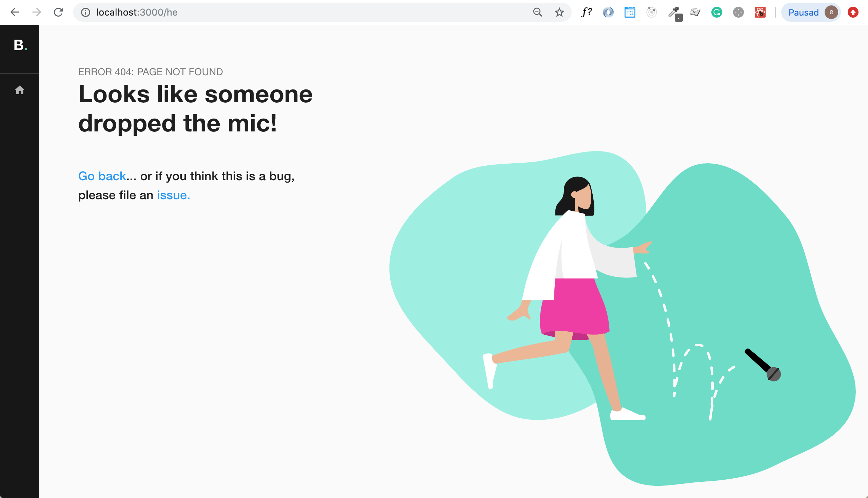Image resolution: width=868 pixels, height=498 pixels.
Task: Reload the current page
Action: 59,12
